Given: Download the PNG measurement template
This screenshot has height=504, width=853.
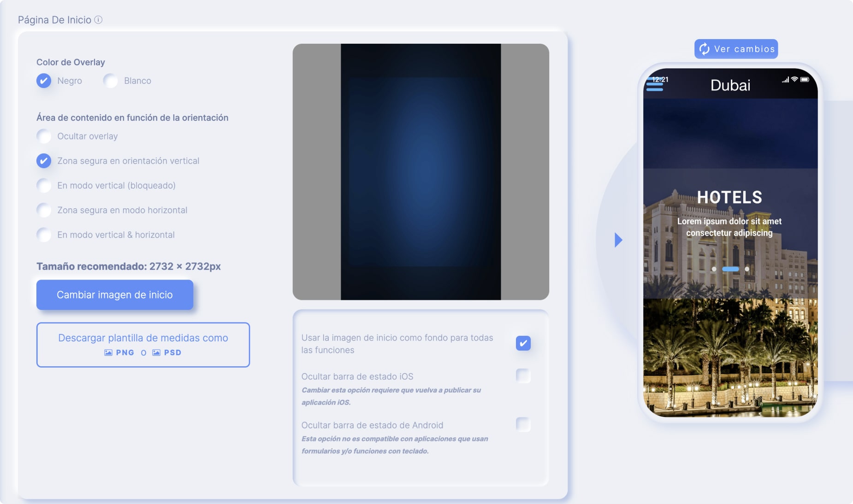Looking at the screenshot, I should (119, 352).
